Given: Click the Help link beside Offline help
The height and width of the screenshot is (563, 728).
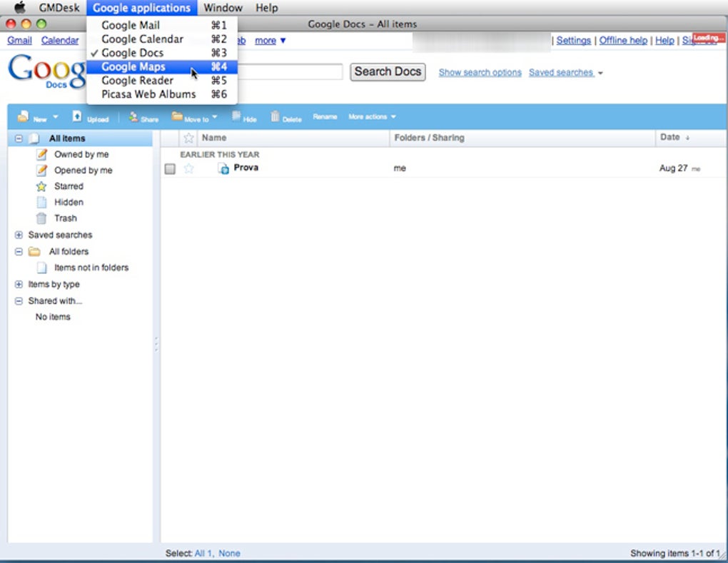Looking at the screenshot, I should point(664,41).
